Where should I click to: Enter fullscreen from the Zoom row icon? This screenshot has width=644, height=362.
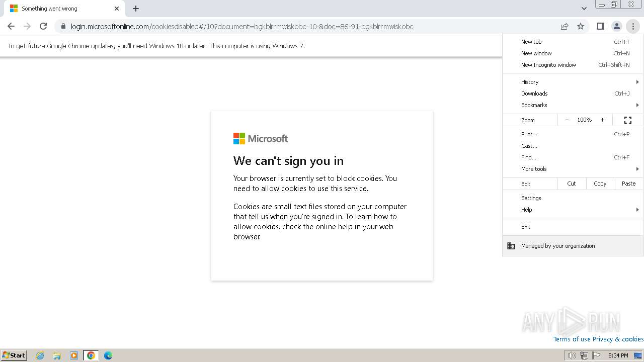(627, 120)
